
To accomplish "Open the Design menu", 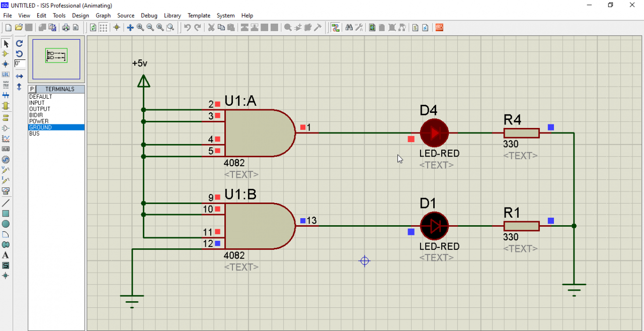I will [x=80, y=16].
